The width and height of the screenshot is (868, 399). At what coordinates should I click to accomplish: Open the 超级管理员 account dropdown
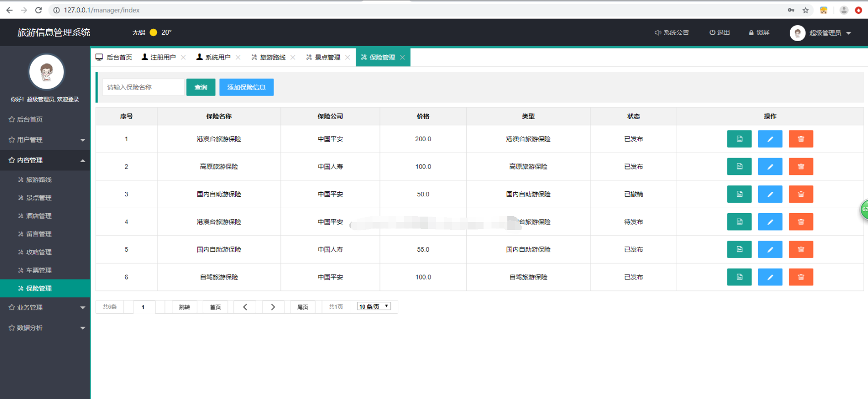[x=820, y=33]
